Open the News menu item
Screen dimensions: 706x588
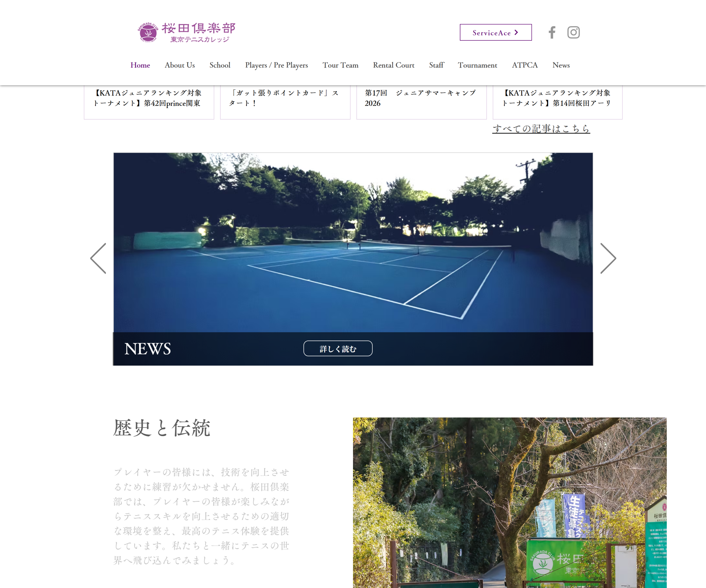pos(561,65)
